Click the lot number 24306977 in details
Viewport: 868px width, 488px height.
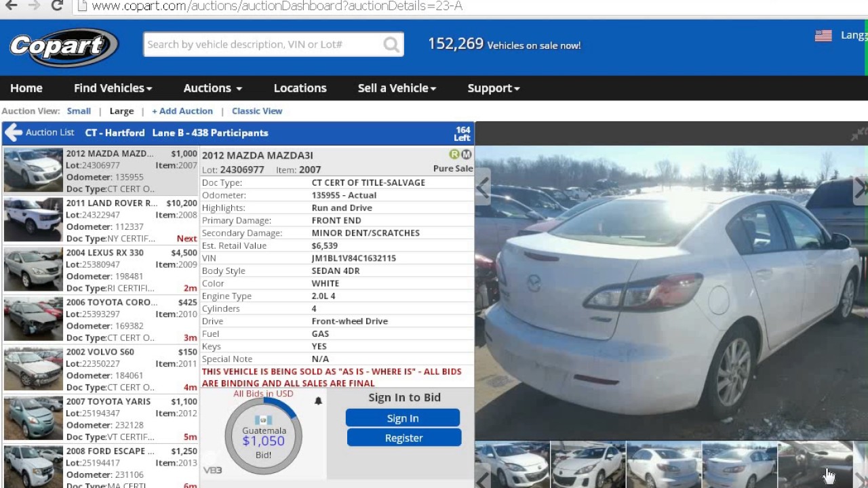point(242,170)
